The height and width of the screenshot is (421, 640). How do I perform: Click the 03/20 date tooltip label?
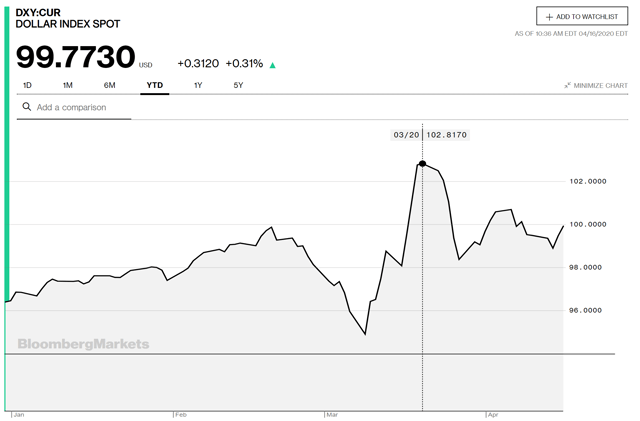tap(406, 135)
